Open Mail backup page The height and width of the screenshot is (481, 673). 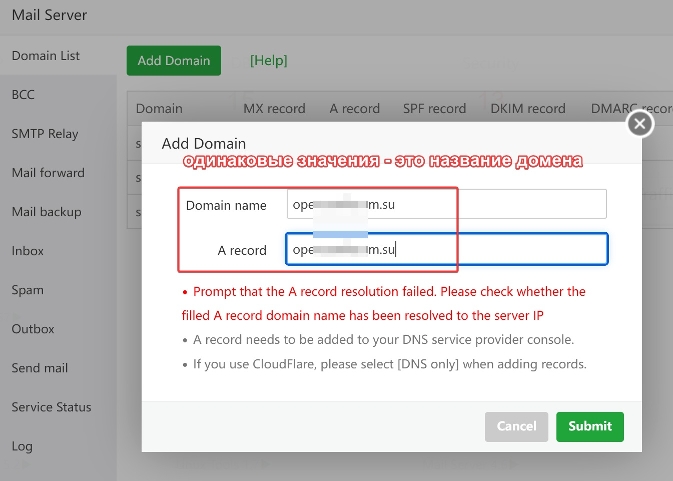tap(47, 212)
